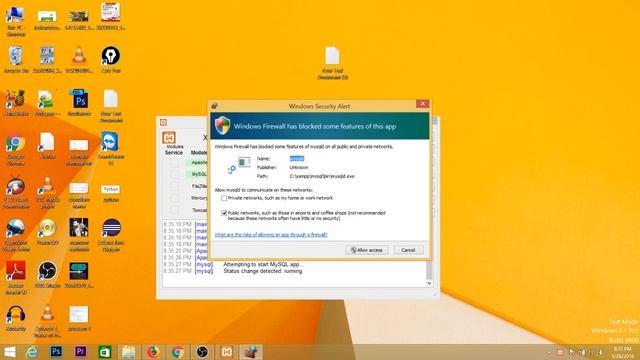Select New Text Document (2) on desktop

332,63
